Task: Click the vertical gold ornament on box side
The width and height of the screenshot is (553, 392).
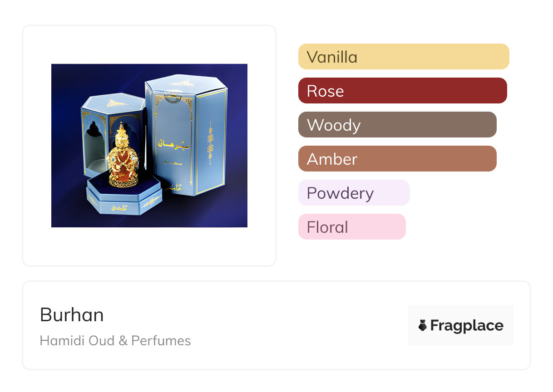Action: (x=211, y=141)
